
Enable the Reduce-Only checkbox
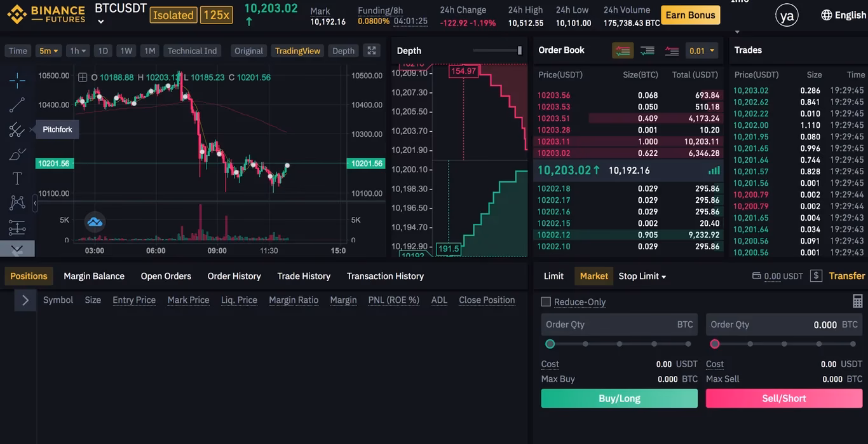pos(545,302)
